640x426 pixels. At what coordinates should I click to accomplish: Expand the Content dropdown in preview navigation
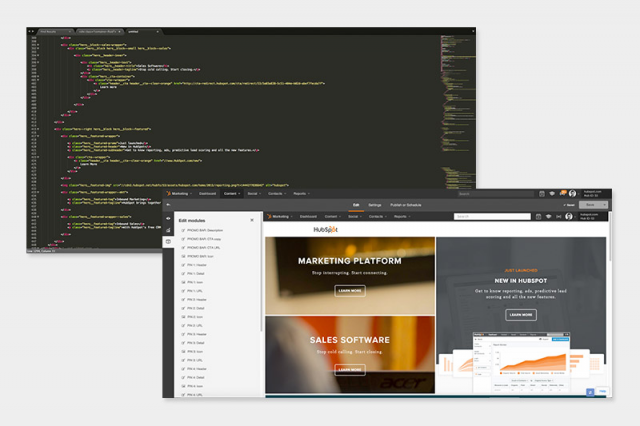tap(332, 216)
